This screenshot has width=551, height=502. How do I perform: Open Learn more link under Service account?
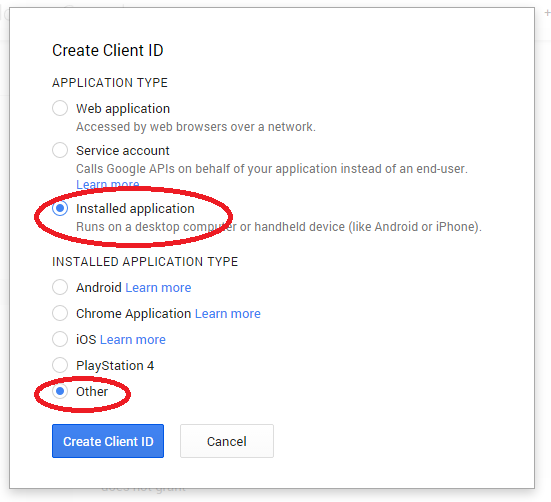(108, 184)
